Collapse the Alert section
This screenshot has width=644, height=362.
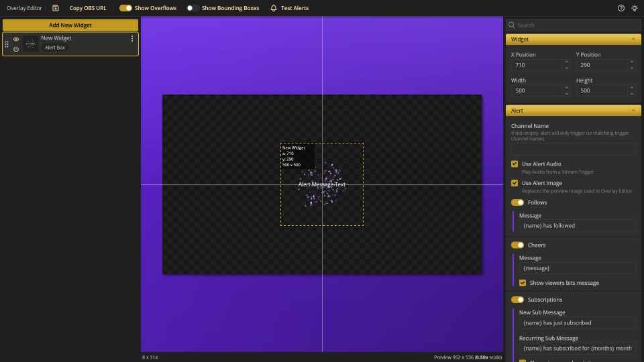633,111
